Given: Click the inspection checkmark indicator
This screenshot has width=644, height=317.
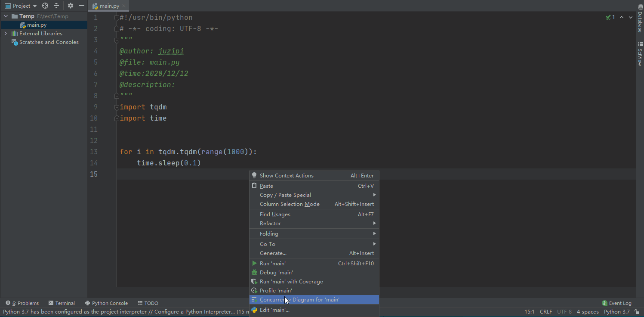Looking at the screenshot, I should click(x=610, y=17).
